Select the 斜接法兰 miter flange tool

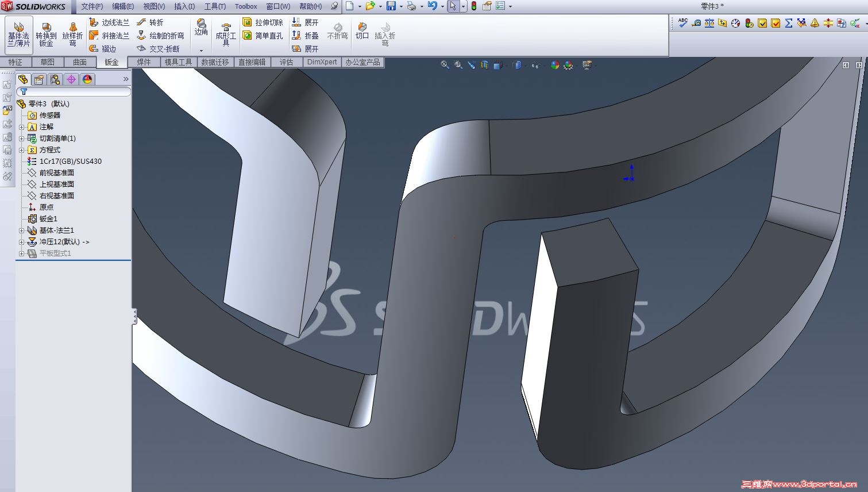coord(110,36)
